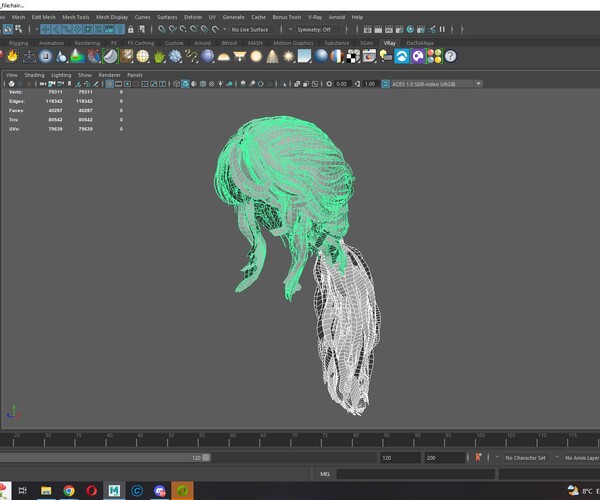Click the MEL script language button

(324, 474)
